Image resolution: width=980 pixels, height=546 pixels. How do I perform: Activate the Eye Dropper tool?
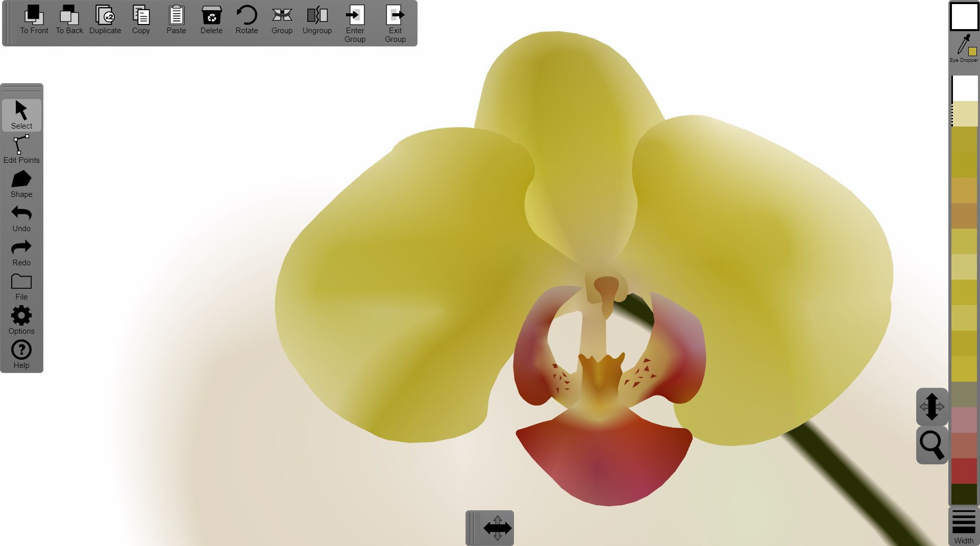tap(964, 48)
